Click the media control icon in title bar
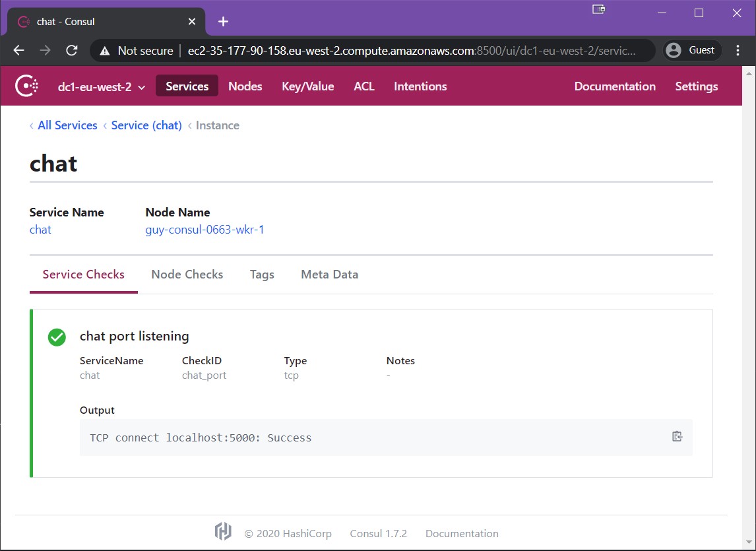This screenshot has width=756, height=551. [599, 9]
